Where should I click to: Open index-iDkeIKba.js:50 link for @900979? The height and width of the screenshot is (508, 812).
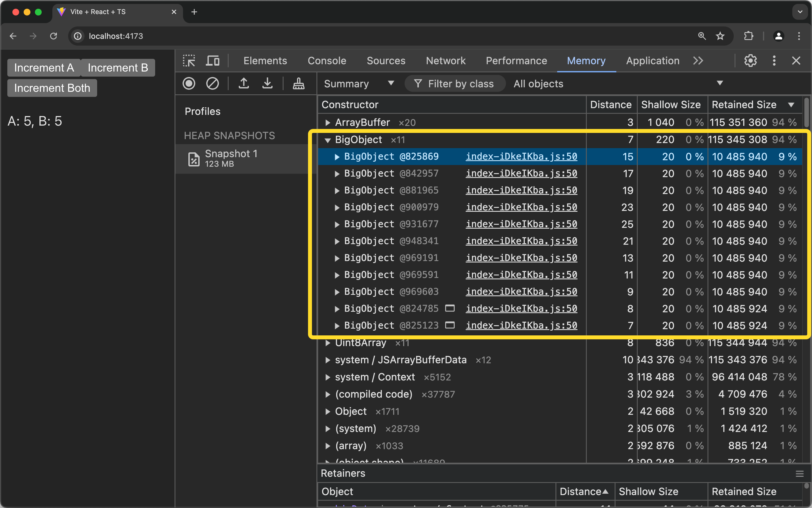tap(521, 207)
